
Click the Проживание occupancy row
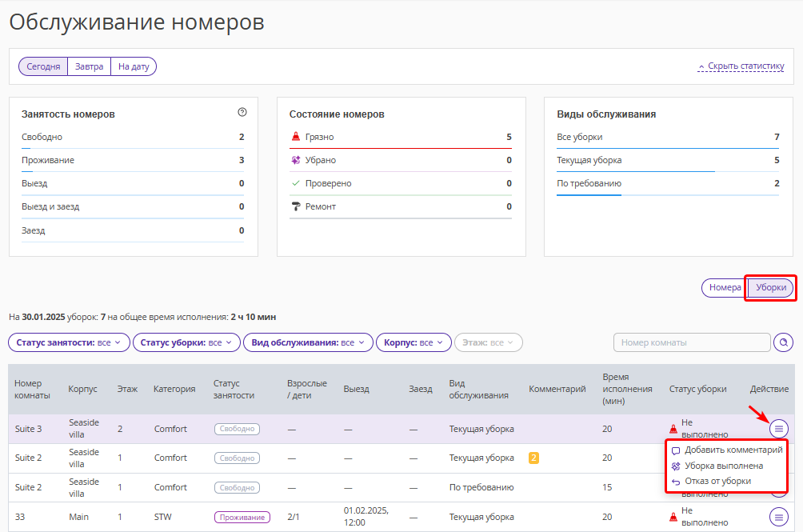pyautogui.click(x=133, y=160)
